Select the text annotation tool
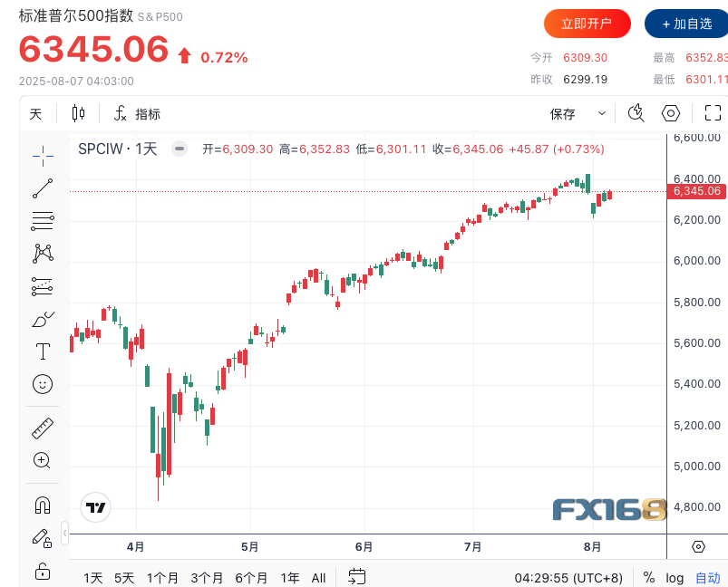The image size is (728, 587). pos(43,351)
